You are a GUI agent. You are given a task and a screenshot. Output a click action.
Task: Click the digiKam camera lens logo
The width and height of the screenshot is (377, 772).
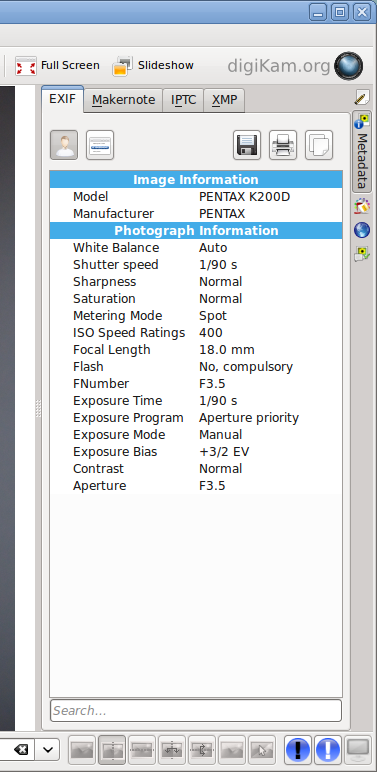coord(348,66)
